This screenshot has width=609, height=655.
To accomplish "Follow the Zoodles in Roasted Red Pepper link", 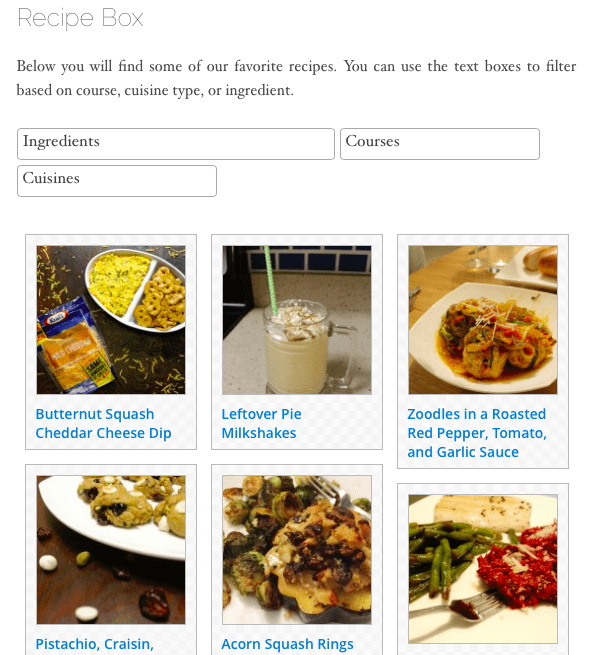I will [477, 433].
